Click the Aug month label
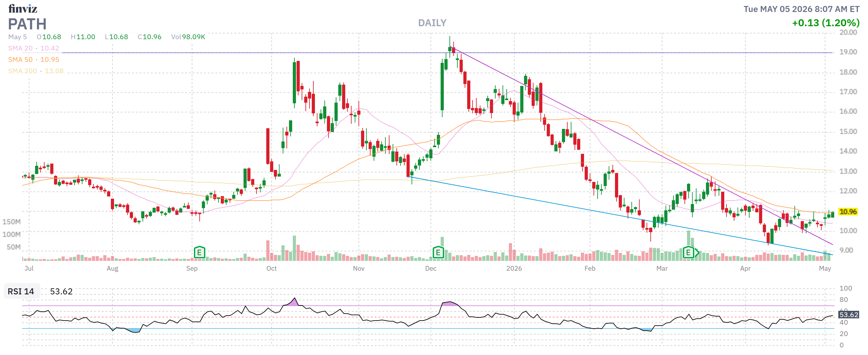Screen dimensions: 868x355 click(112, 268)
